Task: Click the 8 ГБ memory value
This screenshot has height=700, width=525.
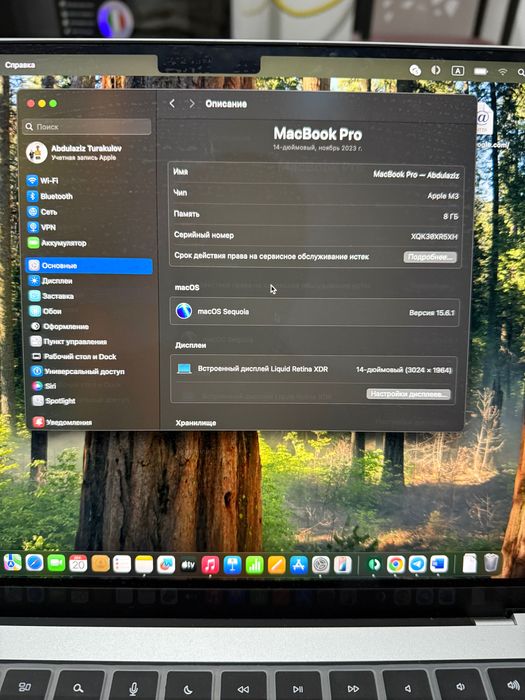Action: coord(450,216)
